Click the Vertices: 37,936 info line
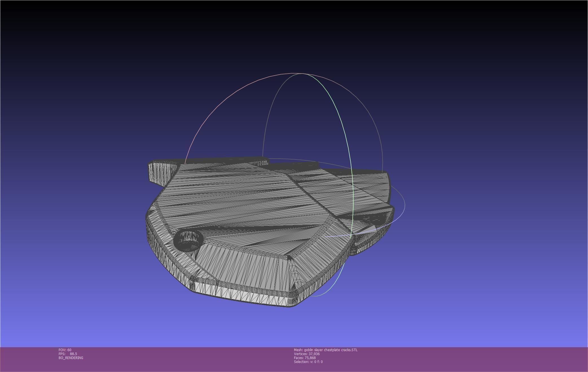The image size is (588, 372). tap(307, 354)
